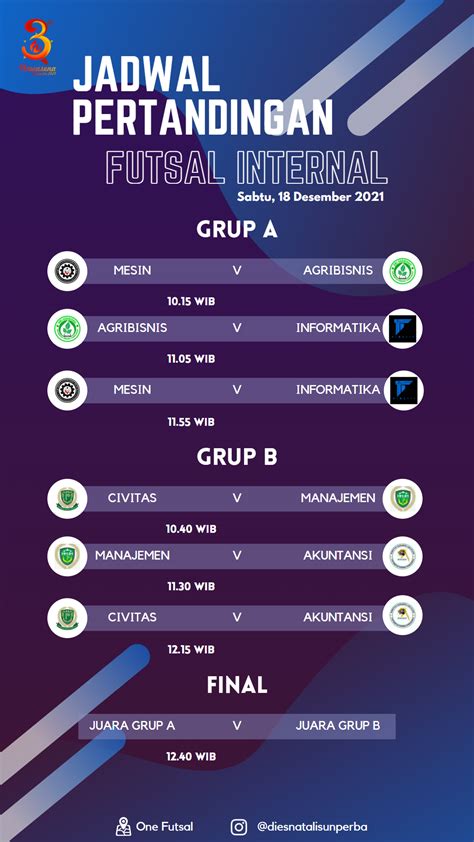Click the JUARA GRUP B label
474x842 pixels.
coord(338,725)
